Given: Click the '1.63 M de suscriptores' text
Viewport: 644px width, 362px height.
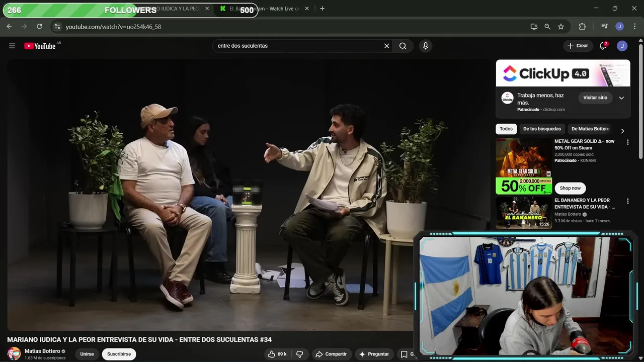Looking at the screenshot, I should click(45, 358).
